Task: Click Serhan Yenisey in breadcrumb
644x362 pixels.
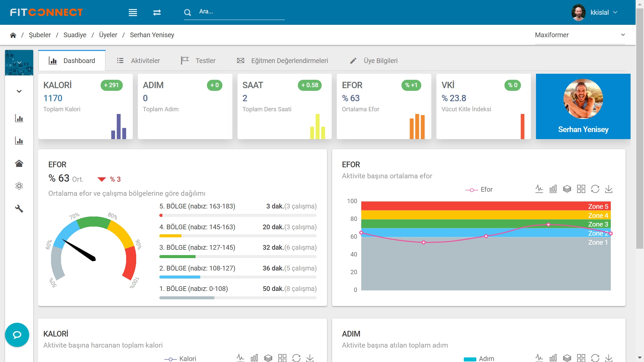Action: 152,35
